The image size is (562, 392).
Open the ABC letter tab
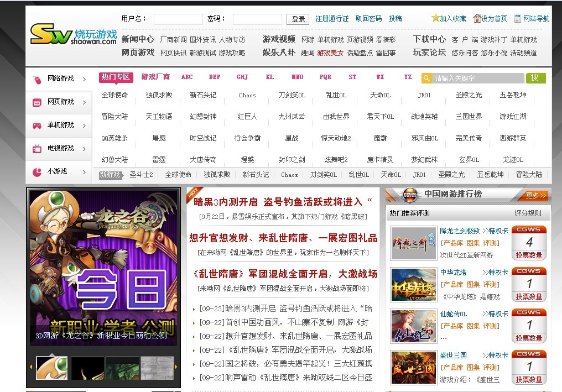pos(187,77)
